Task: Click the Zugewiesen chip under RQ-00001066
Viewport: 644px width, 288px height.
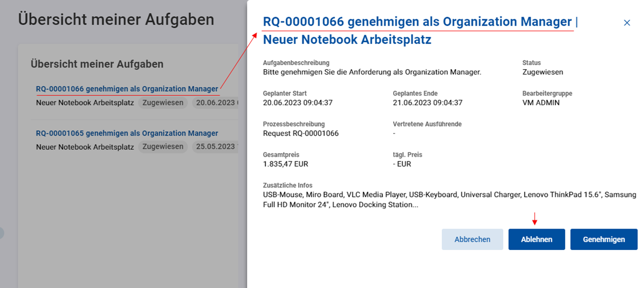Action: click(x=163, y=102)
